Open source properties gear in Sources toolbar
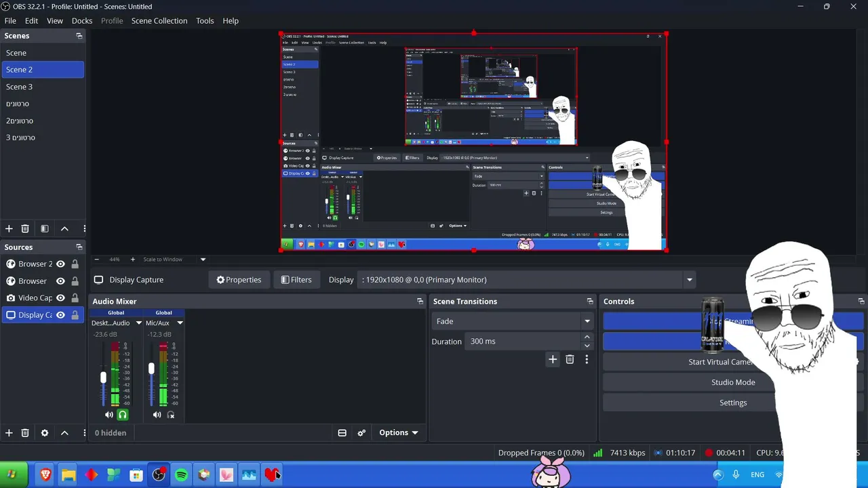This screenshot has width=868, height=488. click(x=45, y=432)
